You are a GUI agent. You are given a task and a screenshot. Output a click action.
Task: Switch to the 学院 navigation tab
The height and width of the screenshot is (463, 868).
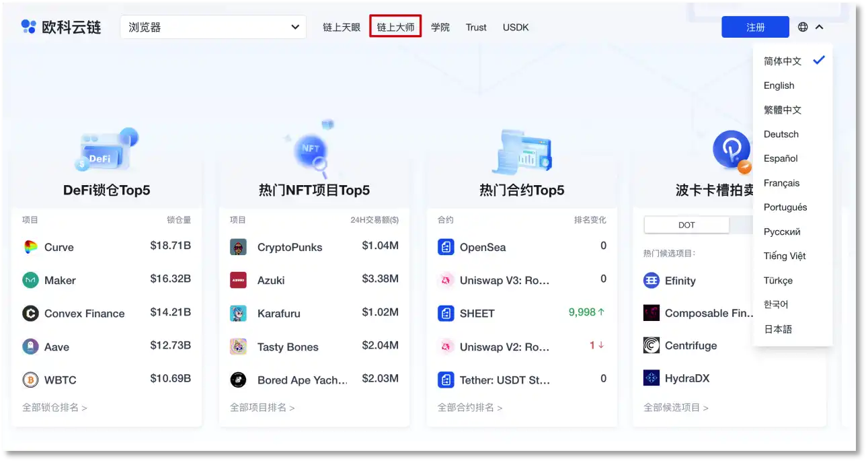pyautogui.click(x=441, y=27)
